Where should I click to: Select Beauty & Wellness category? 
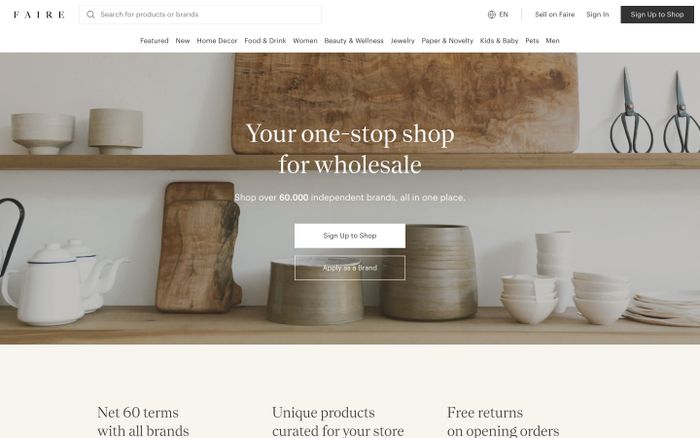tap(354, 41)
